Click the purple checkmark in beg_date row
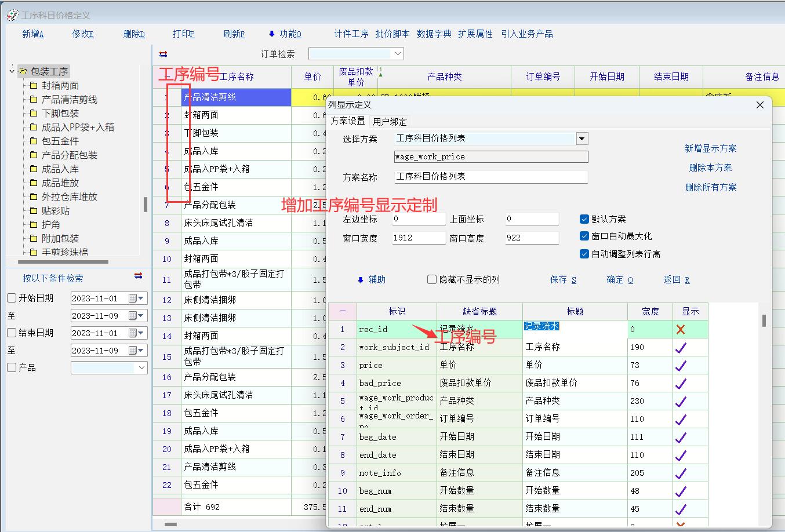 tap(681, 437)
